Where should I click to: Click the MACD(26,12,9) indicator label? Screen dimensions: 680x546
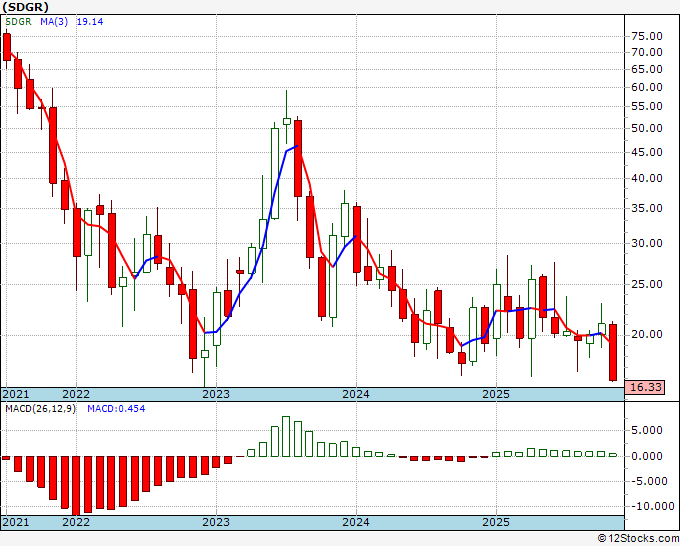[40, 409]
